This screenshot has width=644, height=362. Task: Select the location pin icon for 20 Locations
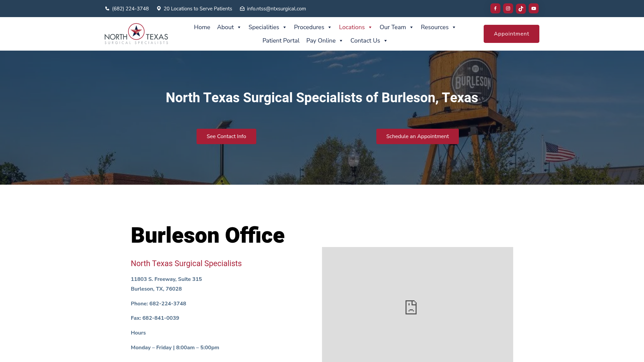159,8
